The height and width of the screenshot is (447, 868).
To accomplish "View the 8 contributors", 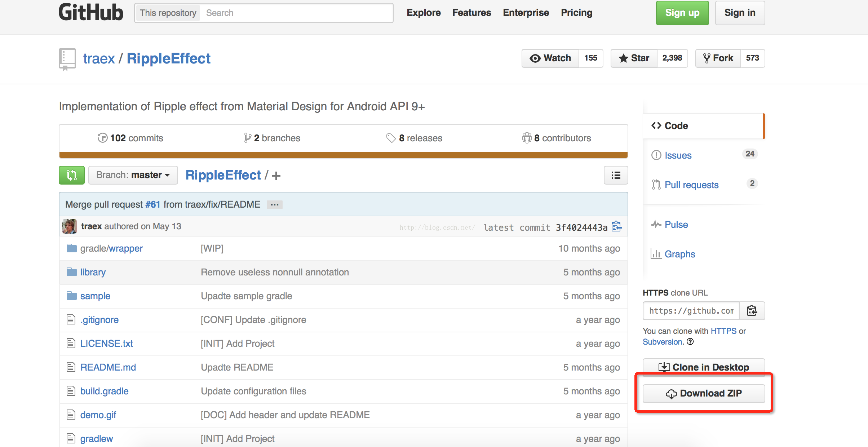I will pos(557,138).
